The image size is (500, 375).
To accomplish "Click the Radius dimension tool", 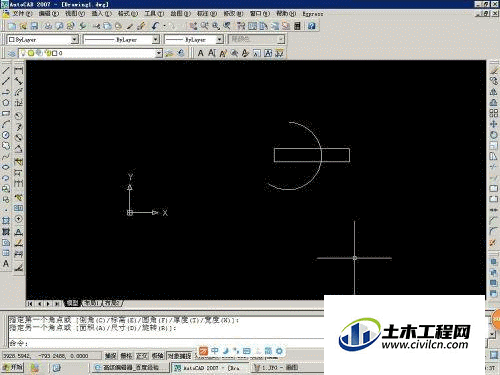I will [x=18, y=116].
